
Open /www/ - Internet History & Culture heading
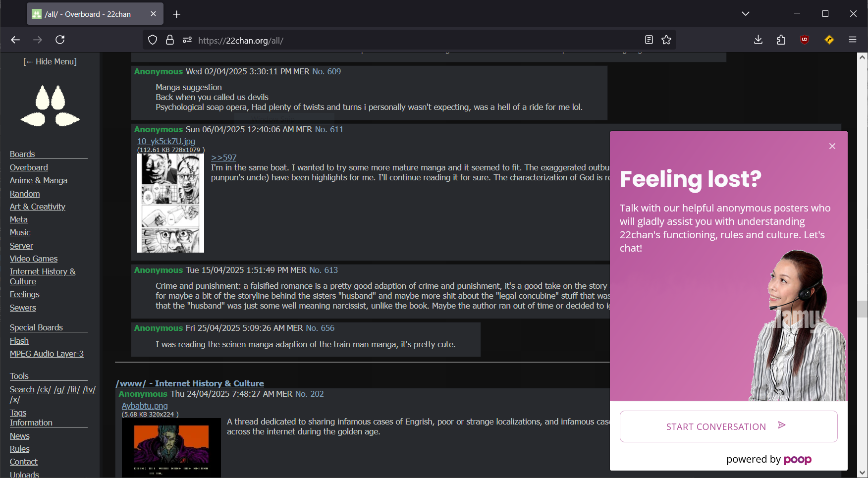click(x=190, y=383)
